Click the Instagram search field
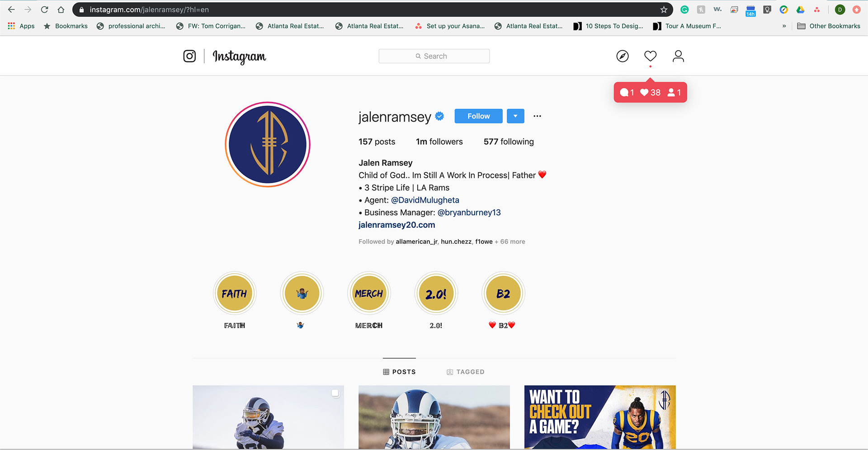868x450 pixels. (x=434, y=56)
